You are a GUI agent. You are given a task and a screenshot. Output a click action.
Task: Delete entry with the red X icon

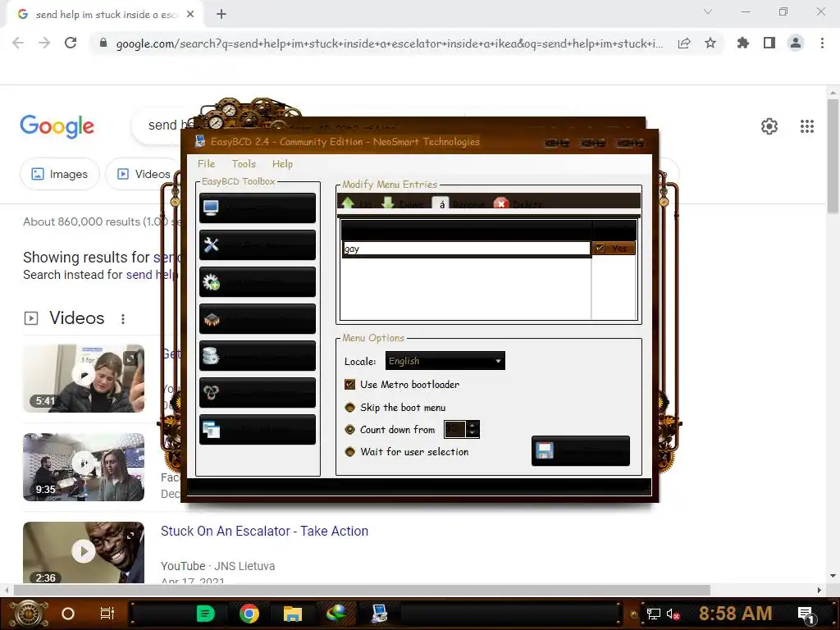point(501,203)
